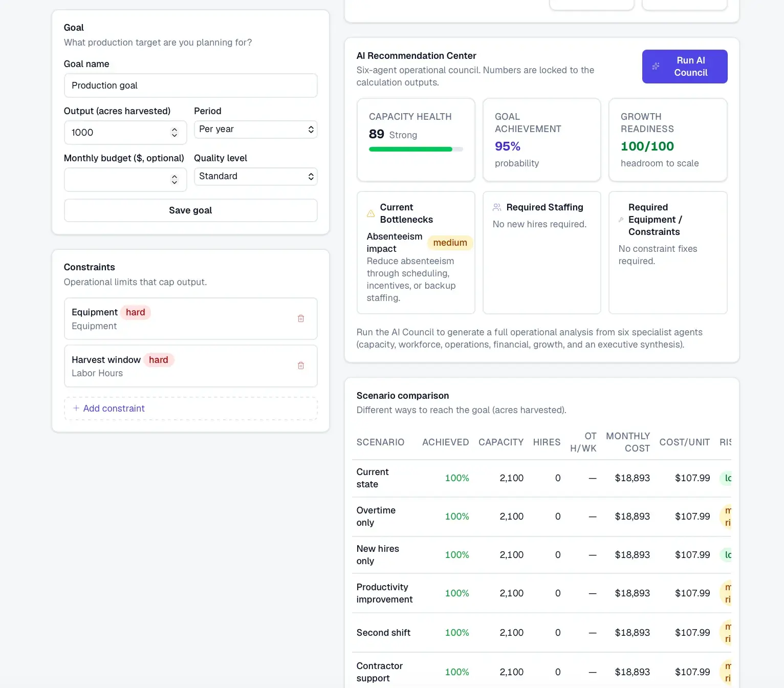Screen dimensions: 784x688
Task: Select the Second shift scenario row
Action: [x=541, y=633]
